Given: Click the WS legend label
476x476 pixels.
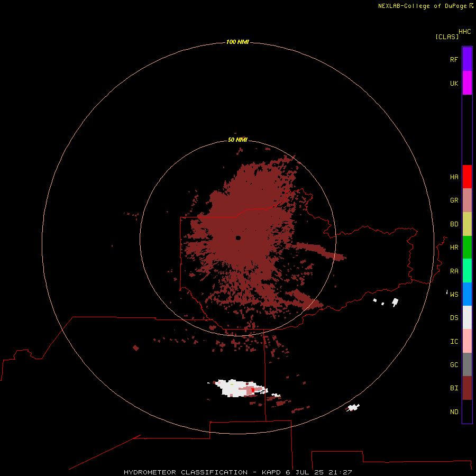Looking at the screenshot, I should click(x=454, y=294).
